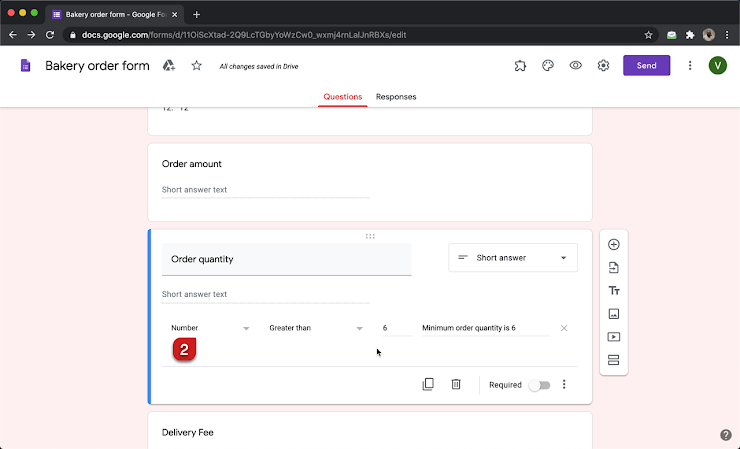
Task: Delete the Order quantity question
Action: tap(456, 384)
